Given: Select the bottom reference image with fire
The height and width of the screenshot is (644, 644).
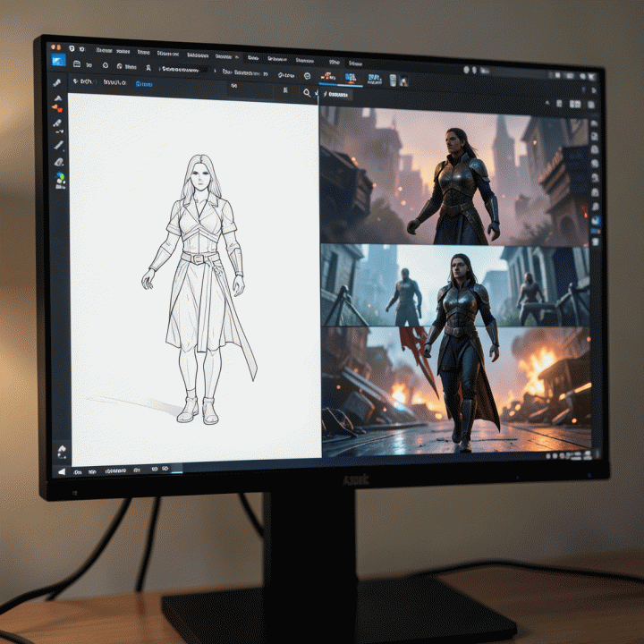Looking at the screenshot, I should tap(456, 391).
